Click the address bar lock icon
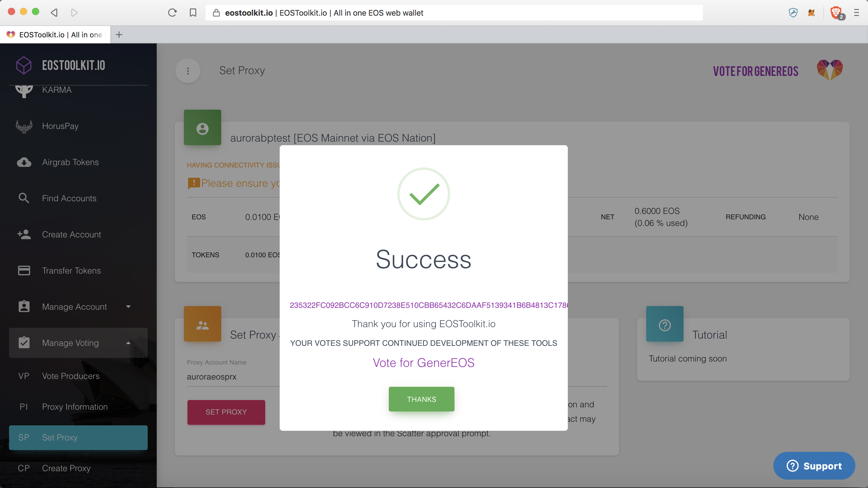Viewport: 868px width, 488px height. [216, 13]
